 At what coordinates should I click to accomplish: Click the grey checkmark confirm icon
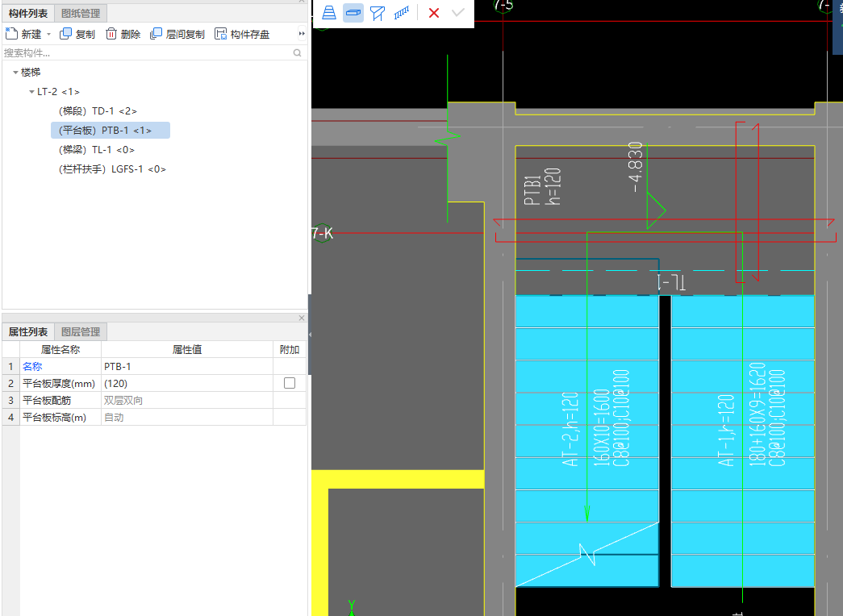tap(458, 12)
